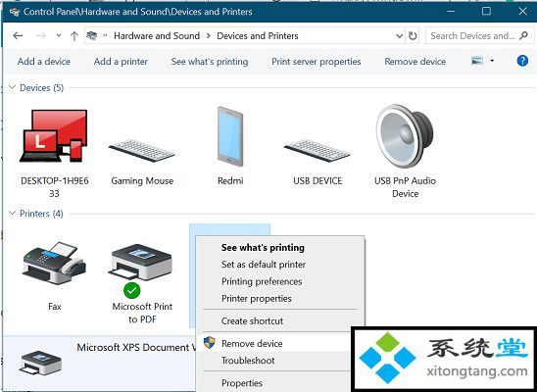Select the DESKTOP-1H9E633 computer icon
Viewport: 537px width, 392px height.
pos(55,135)
